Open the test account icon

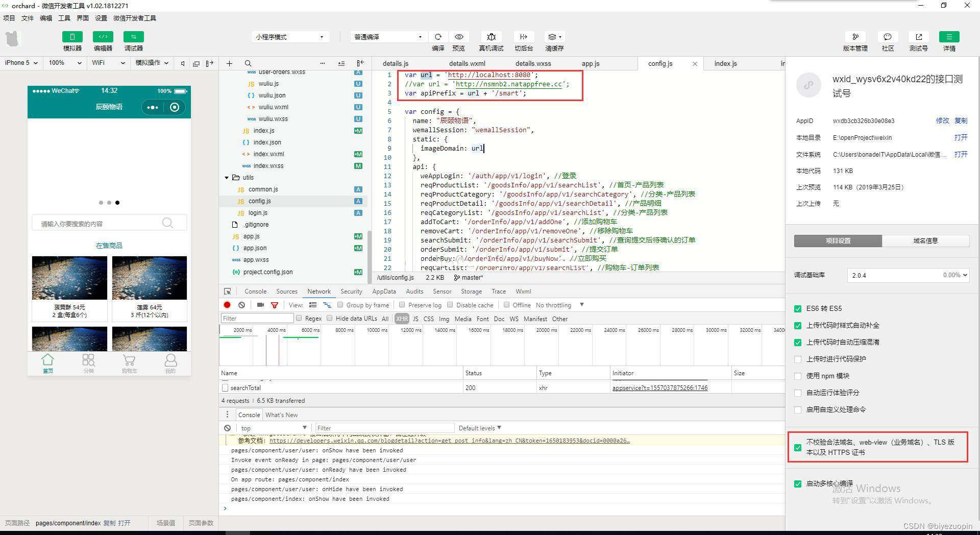(x=919, y=37)
